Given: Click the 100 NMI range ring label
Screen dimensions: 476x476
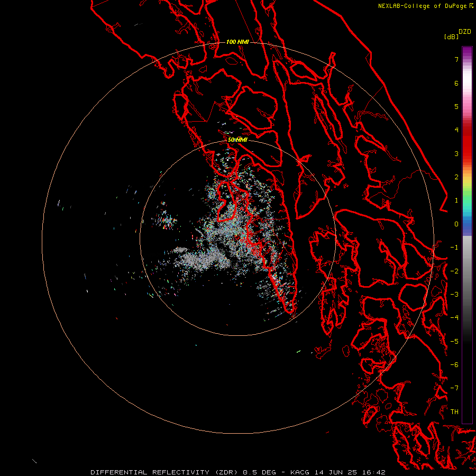Looking at the screenshot, I should [237, 42].
